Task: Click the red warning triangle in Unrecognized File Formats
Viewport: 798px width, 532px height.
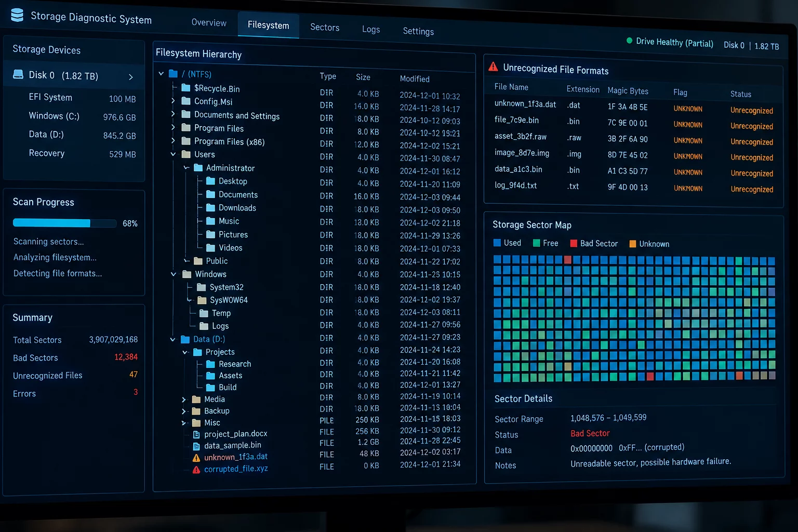Action: [x=493, y=66]
